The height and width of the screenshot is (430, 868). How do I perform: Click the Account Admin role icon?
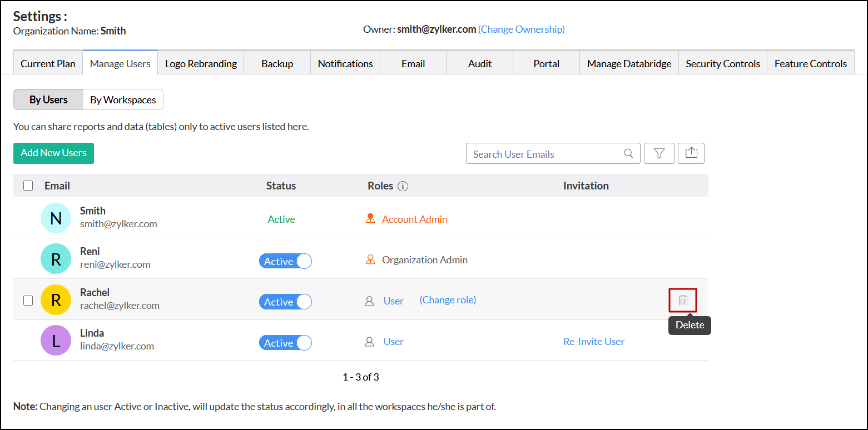(370, 219)
